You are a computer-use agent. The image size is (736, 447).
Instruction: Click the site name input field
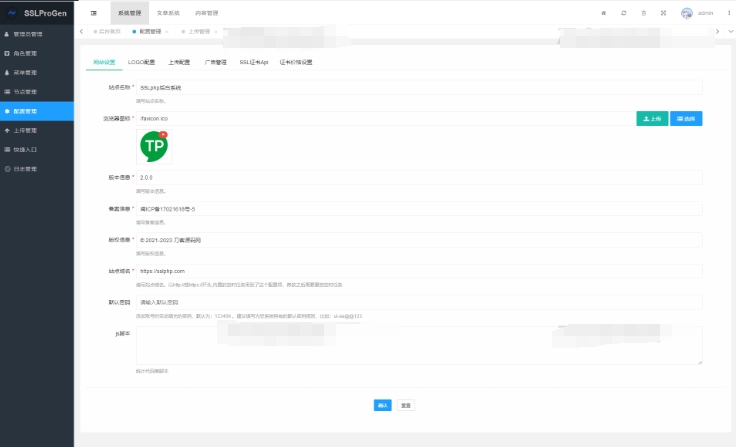[419, 87]
